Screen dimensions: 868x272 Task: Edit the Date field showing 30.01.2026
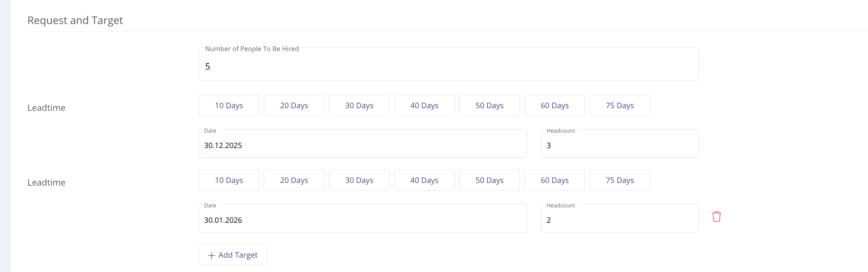tap(363, 220)
